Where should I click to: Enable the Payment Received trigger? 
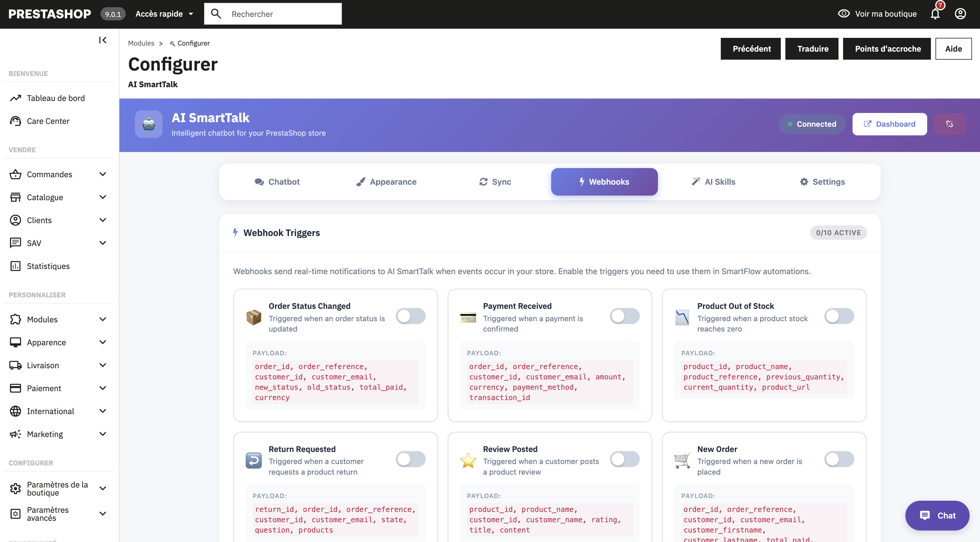click(x=625, y=316)
